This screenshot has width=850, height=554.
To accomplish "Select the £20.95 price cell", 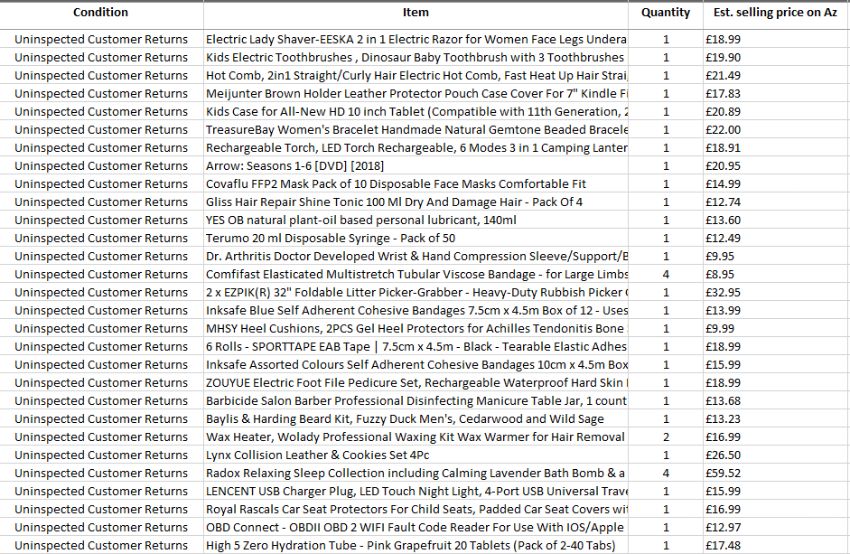I will click(776, 166).
